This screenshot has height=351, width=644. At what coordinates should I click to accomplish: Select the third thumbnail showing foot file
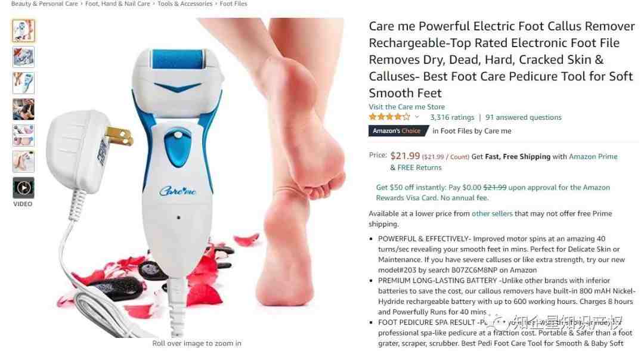[x=23, y=83]
